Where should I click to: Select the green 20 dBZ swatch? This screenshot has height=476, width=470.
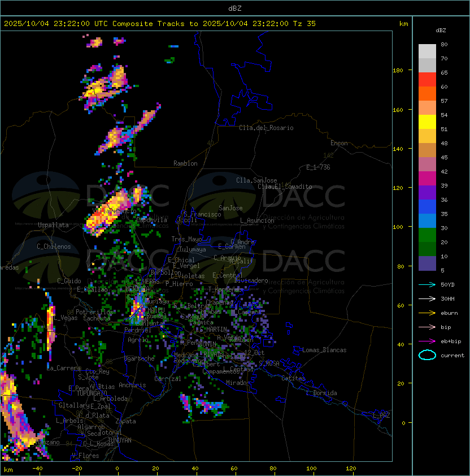pos(427,235)
